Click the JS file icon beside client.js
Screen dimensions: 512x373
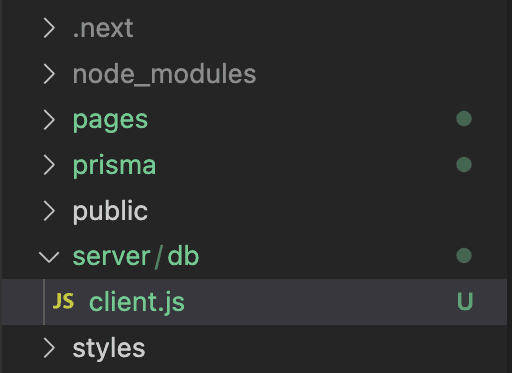(63, 301)
